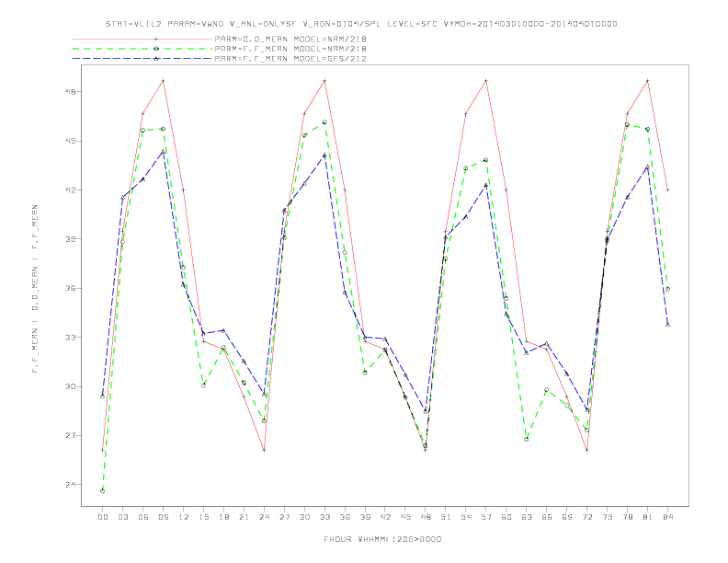Click the red line peak at hour 09
This screenshot has height=563, width=728.
pyautogui.click(x=163, y=81)
